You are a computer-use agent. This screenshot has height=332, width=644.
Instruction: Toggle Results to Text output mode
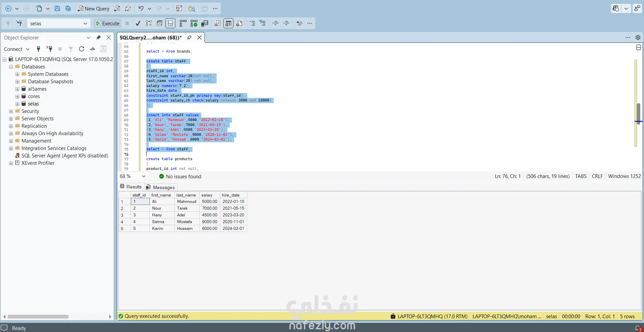pos(218,23)
